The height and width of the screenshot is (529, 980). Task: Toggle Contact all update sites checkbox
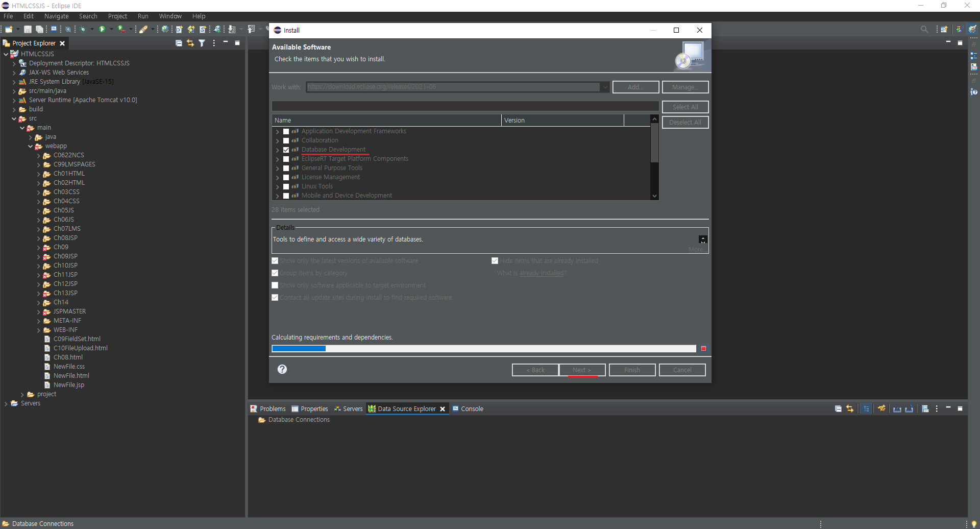pyautogui.click(x=275, y=298)
